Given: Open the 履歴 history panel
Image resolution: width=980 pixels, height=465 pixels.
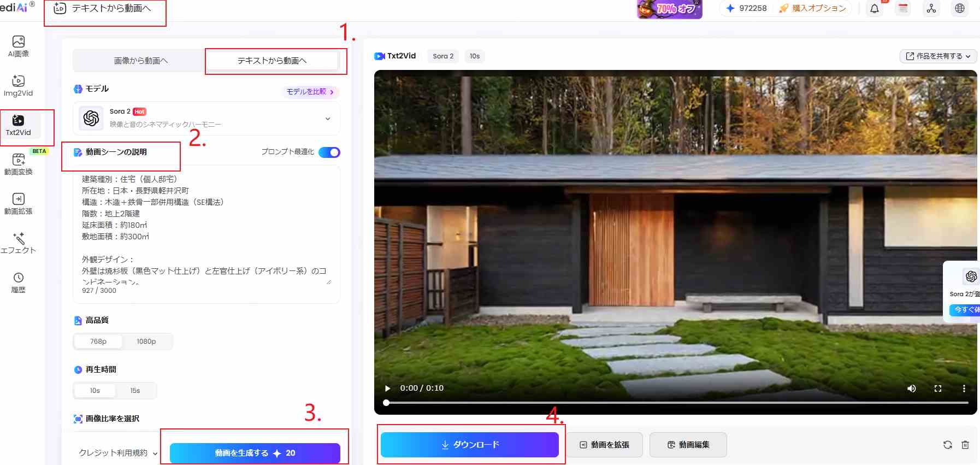Looking at the screenshot, I should 19,282.
